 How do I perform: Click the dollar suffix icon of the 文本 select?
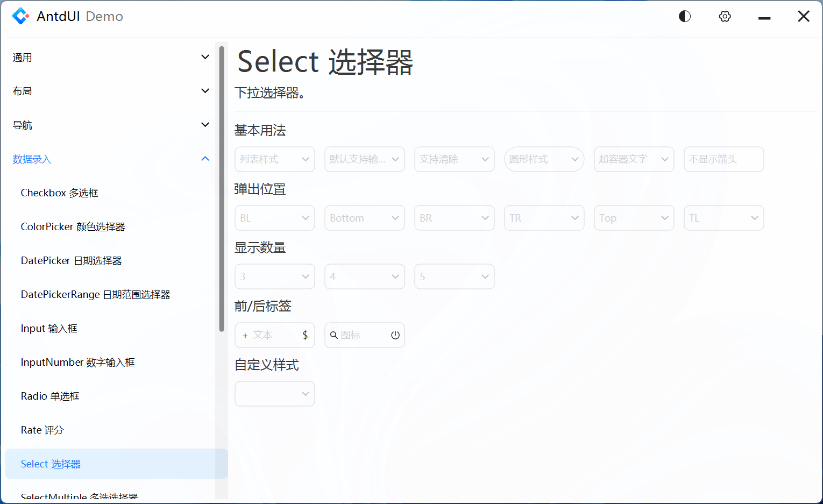click(x=306, y=335)
